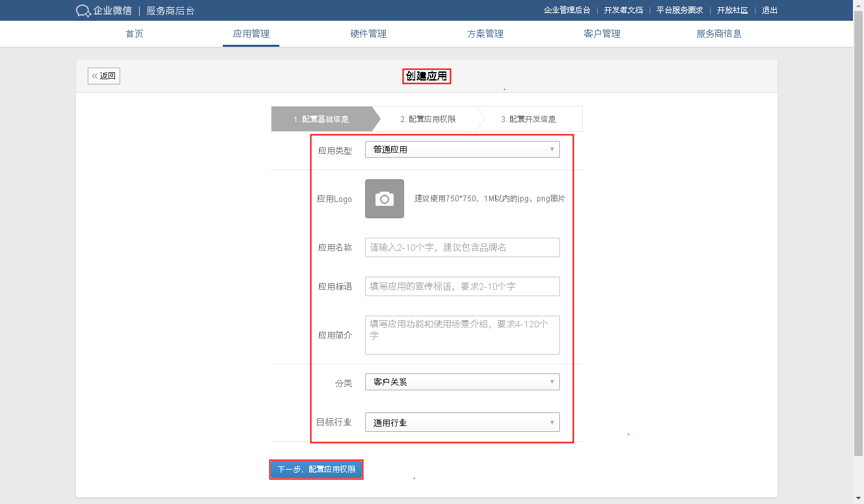The height and width of the screenshot is (504, 864).
Task: Visit the 开放社区 link
Action: tap(732, 10)
